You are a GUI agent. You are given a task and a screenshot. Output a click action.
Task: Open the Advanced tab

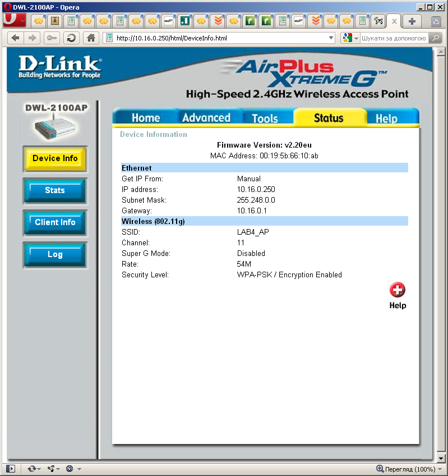(x=206, y=118)
